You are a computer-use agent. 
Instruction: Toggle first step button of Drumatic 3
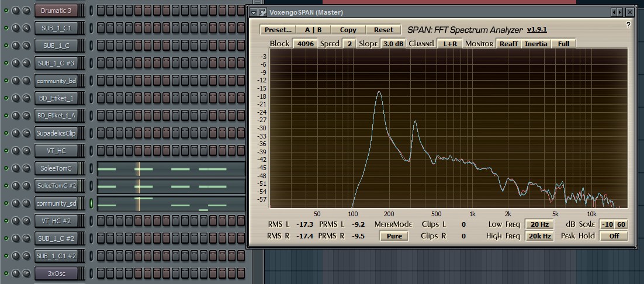point(101,11)
